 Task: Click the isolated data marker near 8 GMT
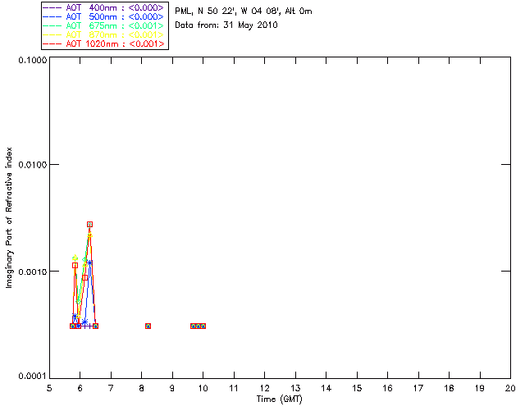[148, 326]
